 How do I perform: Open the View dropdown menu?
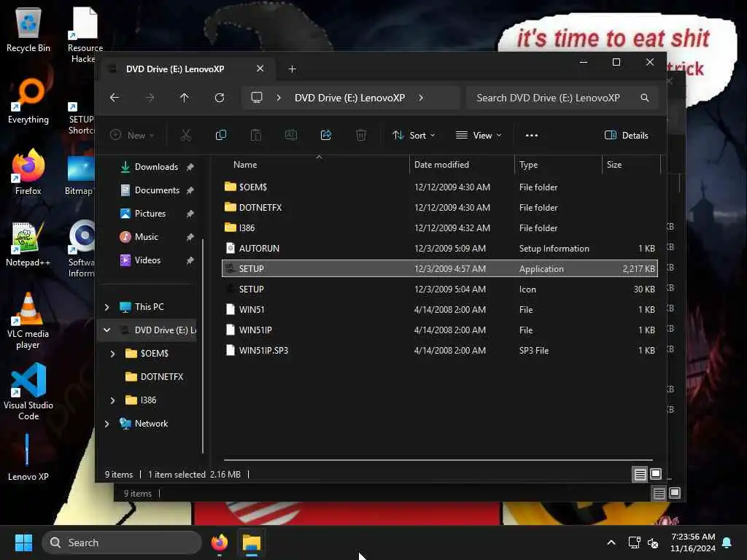(x=479, y=135)
